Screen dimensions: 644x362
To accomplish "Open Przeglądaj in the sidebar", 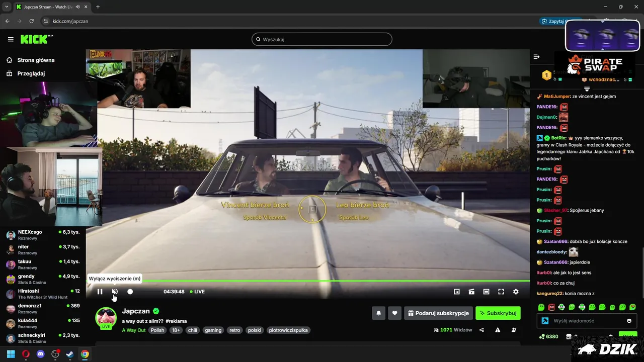I will (x=26, y=73).
